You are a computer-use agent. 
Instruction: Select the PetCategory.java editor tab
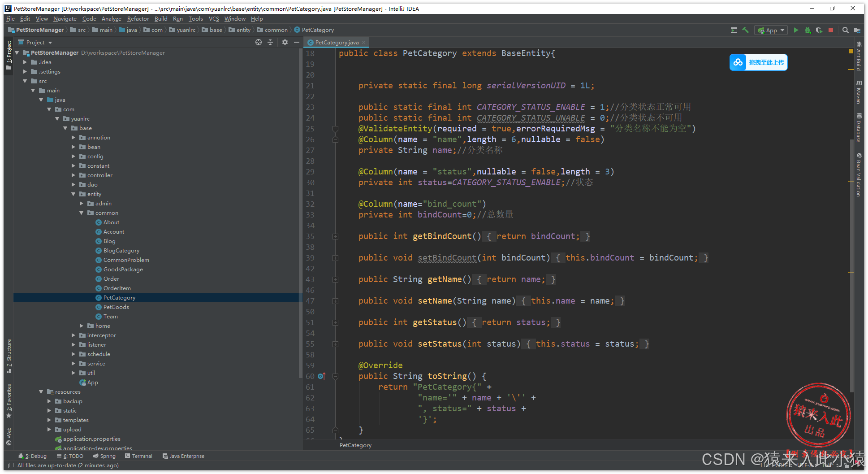tap(337, 43)
